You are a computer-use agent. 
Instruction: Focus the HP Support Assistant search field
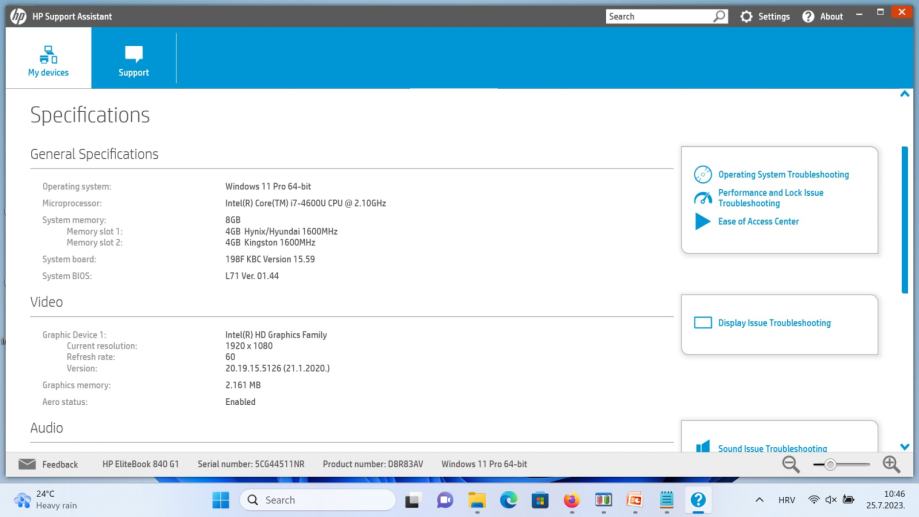coord(659,16)
